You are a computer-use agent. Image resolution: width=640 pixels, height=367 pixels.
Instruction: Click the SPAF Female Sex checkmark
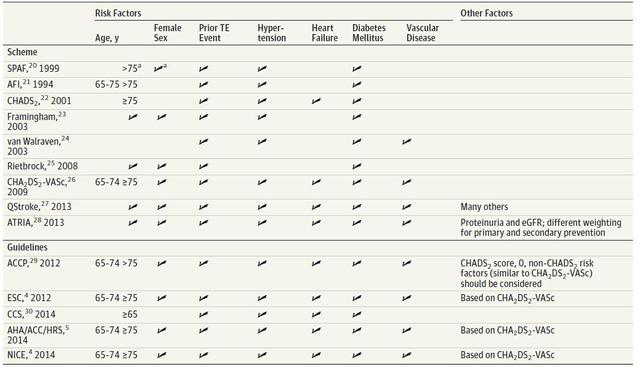158,69
